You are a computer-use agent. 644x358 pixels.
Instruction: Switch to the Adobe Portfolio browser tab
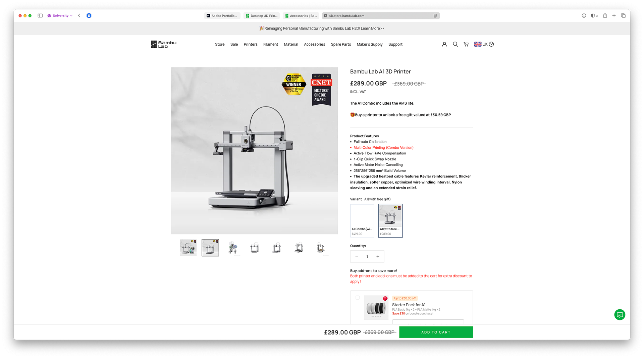[222, 16]
